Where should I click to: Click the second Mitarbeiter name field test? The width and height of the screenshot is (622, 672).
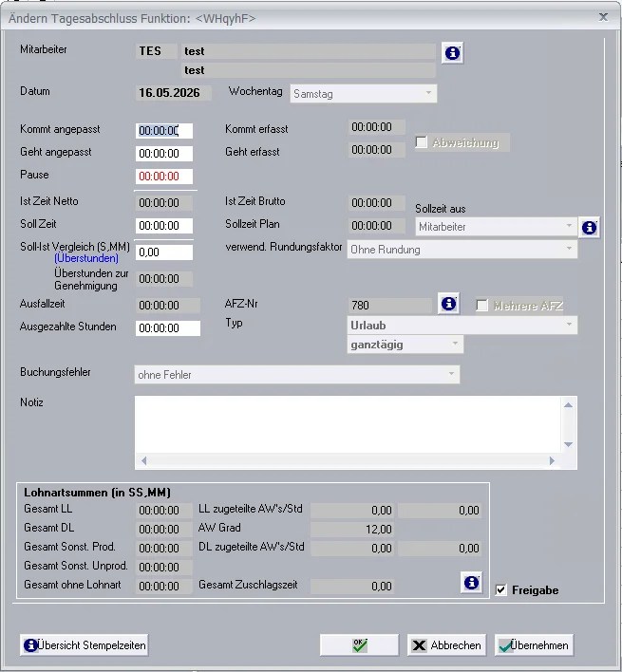coord(309,70)
